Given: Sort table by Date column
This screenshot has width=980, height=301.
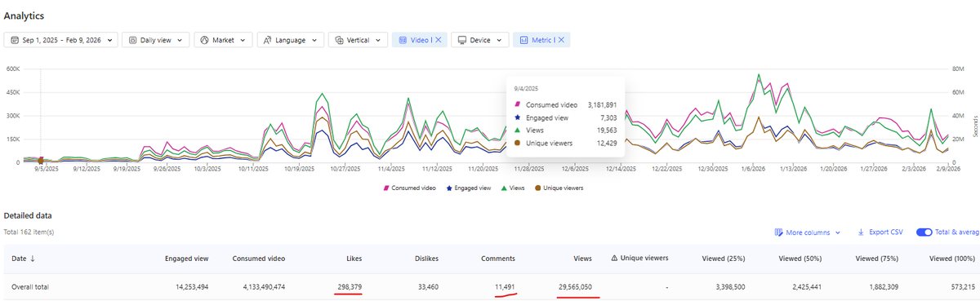Looking at the screenshot, I should (x=23, y=259).
